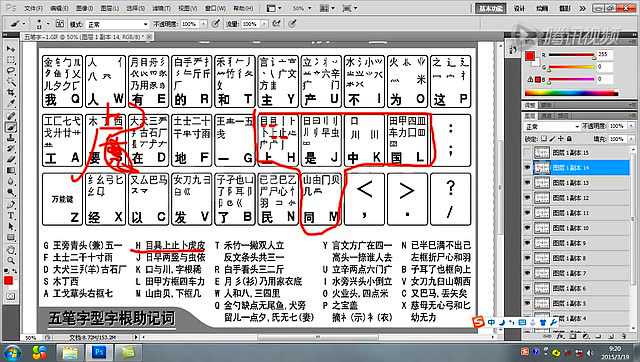Toggle lock all icon in Layers panel
The width and height of the screenshot is (640, 362).
569,139
